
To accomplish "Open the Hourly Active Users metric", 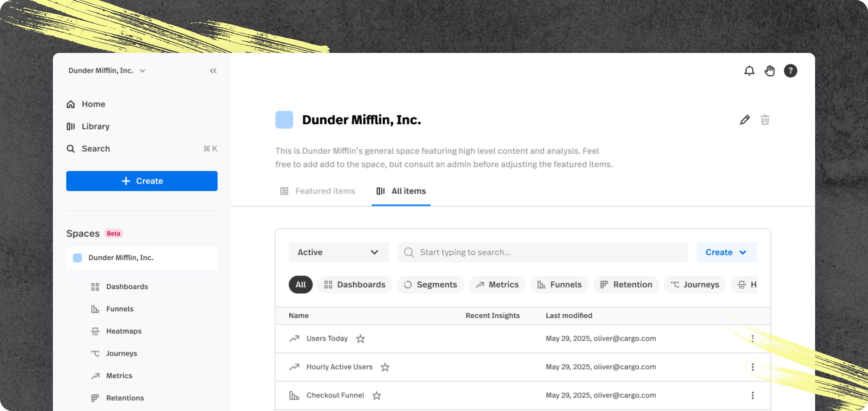I will pyautogui.click(x=339, y=367).
